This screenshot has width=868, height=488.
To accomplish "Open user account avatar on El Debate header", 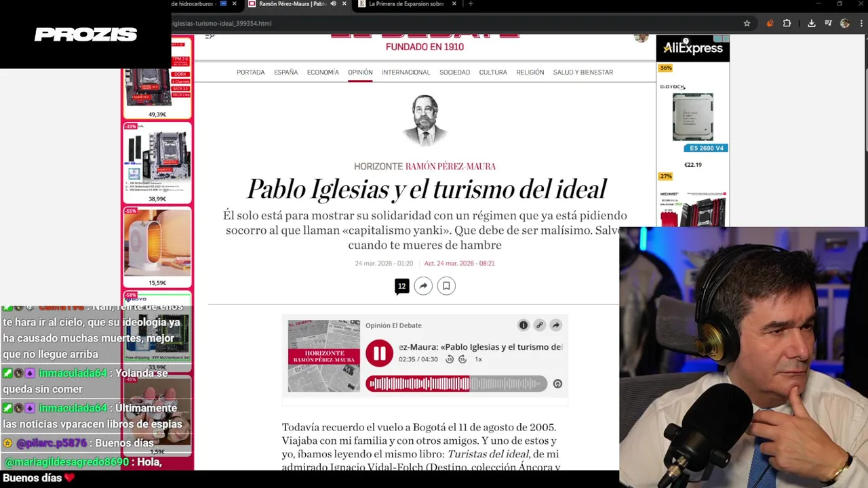I will click(641, 37).
